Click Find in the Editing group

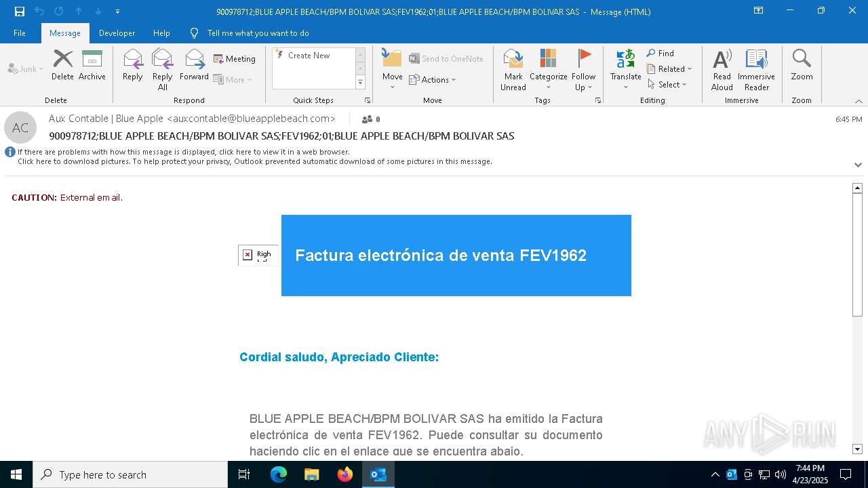pyautogui.click(x=660, y=53)
